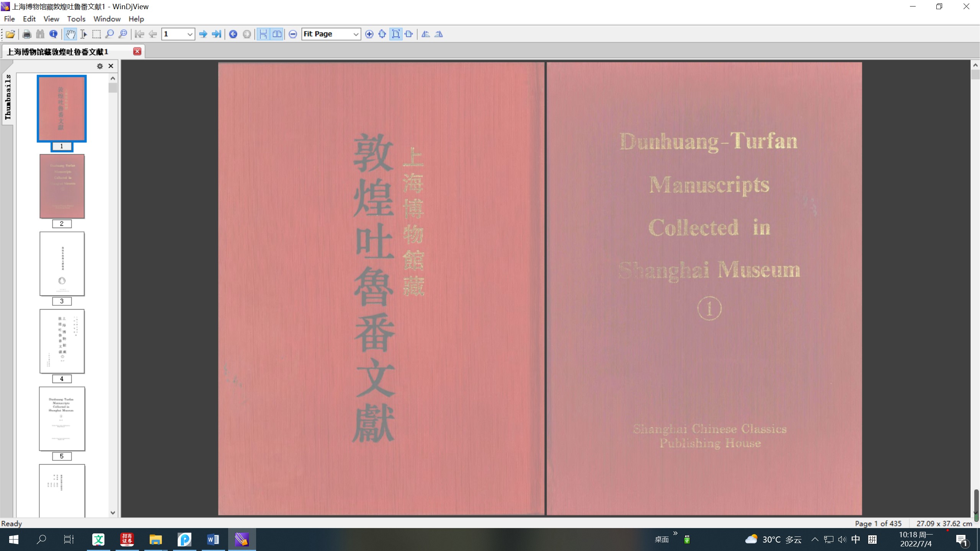Open Task View on taskbar
The width and height of the screenshot is (980, 551).
click(69, 540)
